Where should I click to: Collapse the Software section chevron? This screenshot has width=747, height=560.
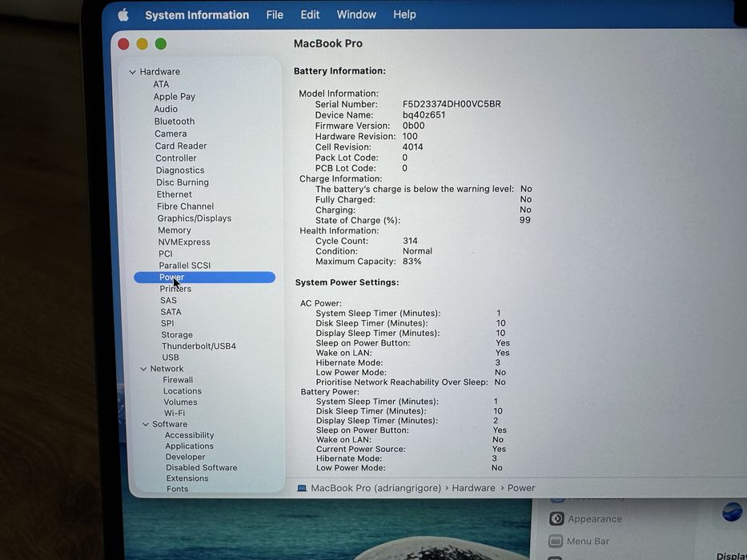146,424
